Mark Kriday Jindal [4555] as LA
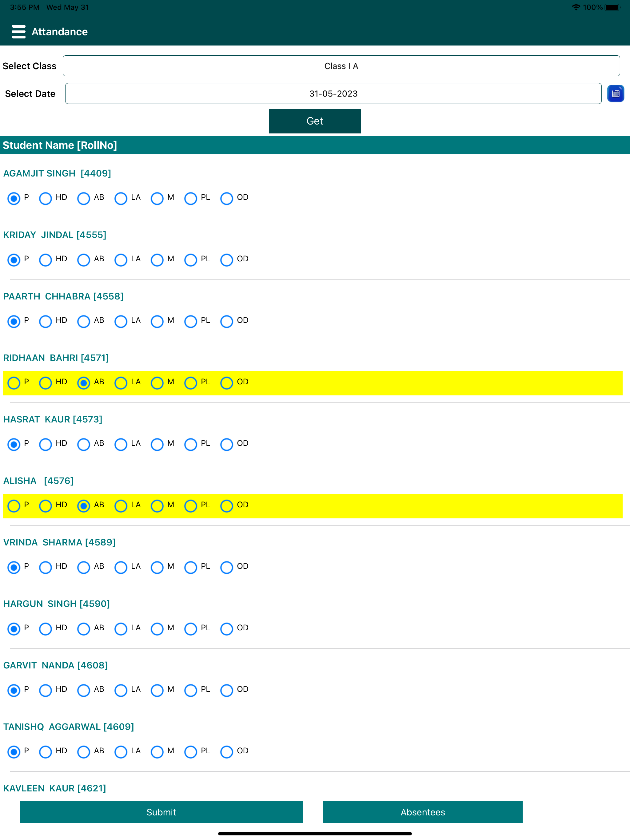 pyautogui.click(x=121, y=260)
